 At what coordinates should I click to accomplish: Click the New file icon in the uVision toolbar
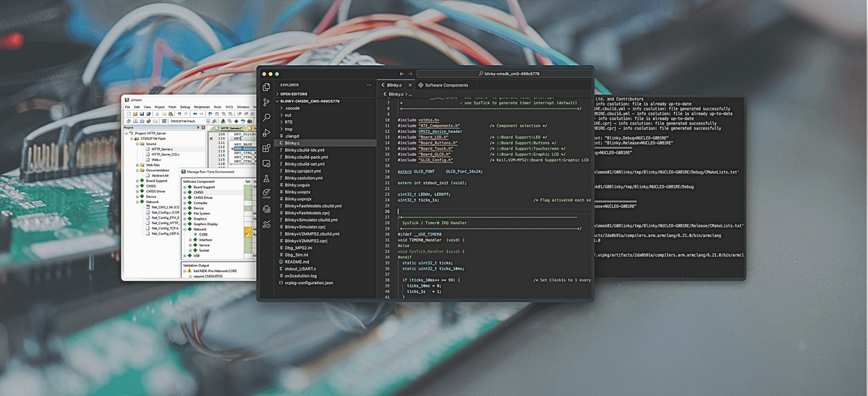(x=128, y=113)
